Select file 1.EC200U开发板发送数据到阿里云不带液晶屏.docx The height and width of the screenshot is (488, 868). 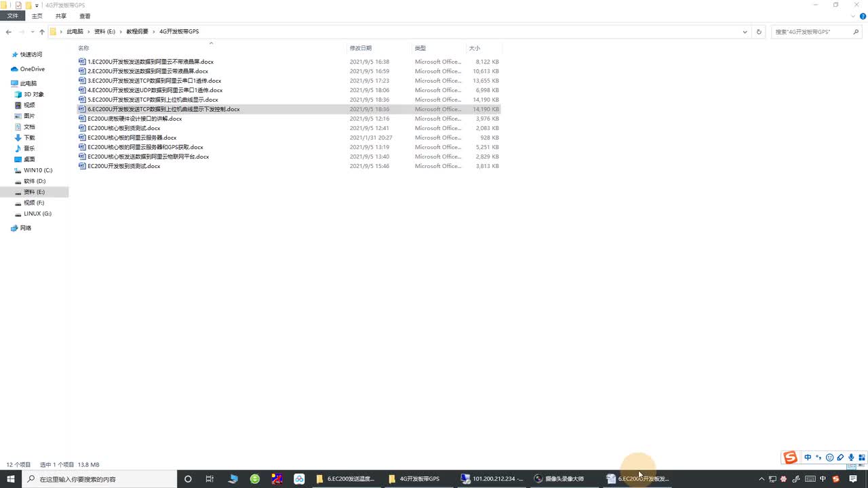(x=150, y=62)
